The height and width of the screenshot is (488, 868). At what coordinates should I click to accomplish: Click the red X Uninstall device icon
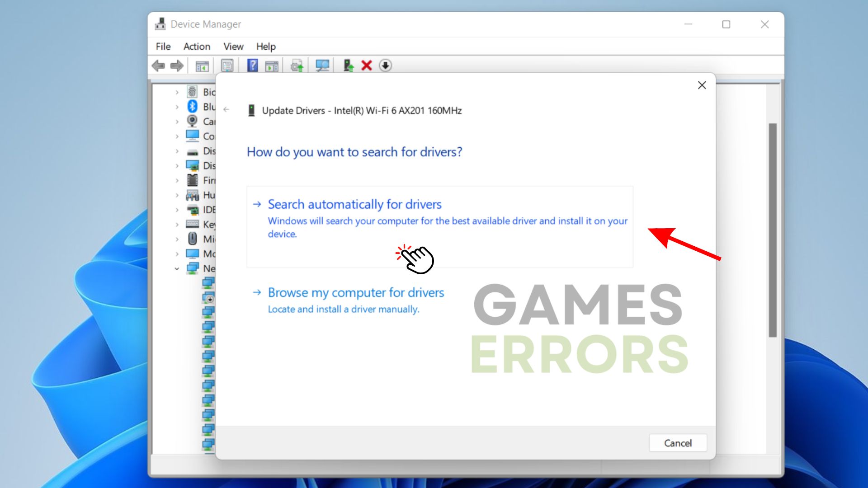click(x=366, y=66)
